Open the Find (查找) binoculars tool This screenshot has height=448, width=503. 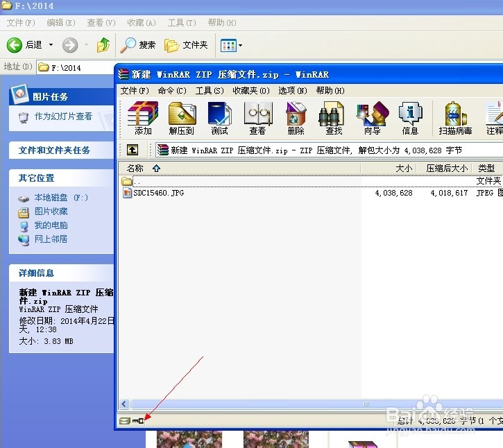[x=334, y=118]
